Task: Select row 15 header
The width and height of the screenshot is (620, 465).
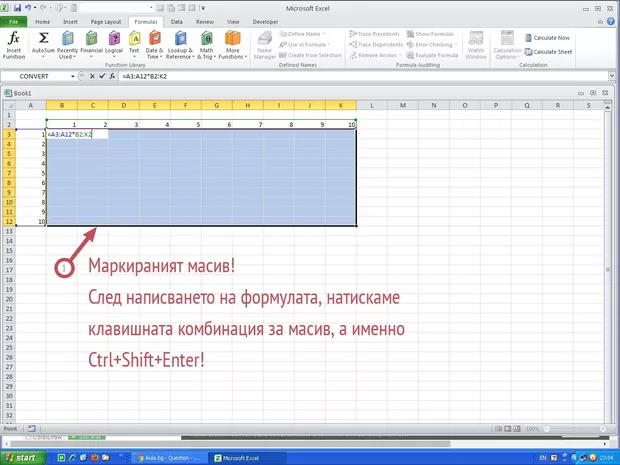Action: (x=9, y=251)
